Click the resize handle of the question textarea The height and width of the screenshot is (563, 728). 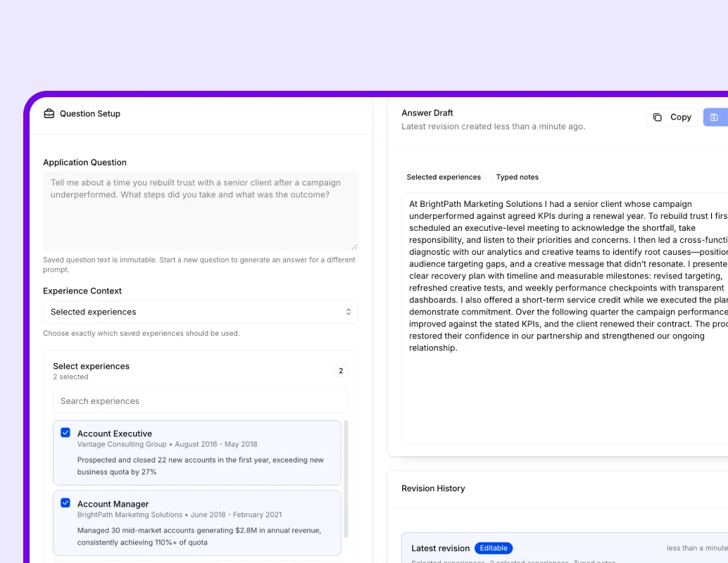click(x=354, y=246)
